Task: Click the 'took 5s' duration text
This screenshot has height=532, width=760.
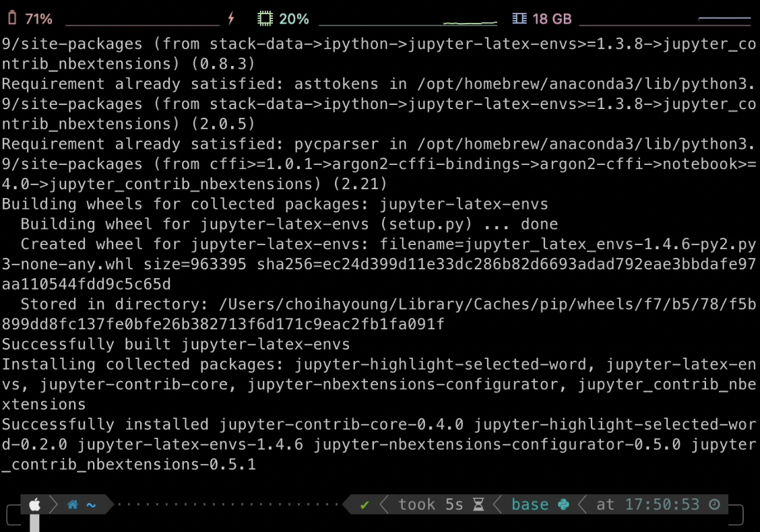Action: click(x=431, y=504)
